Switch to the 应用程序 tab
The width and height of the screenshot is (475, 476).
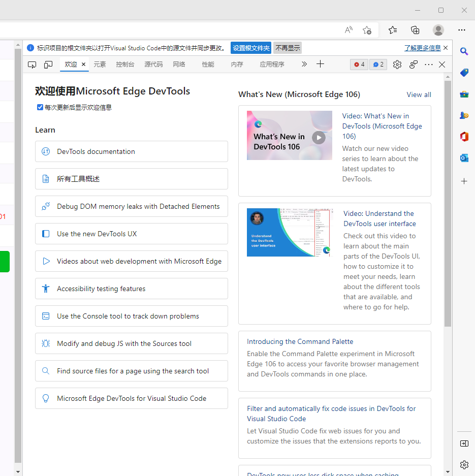point(272,65)
